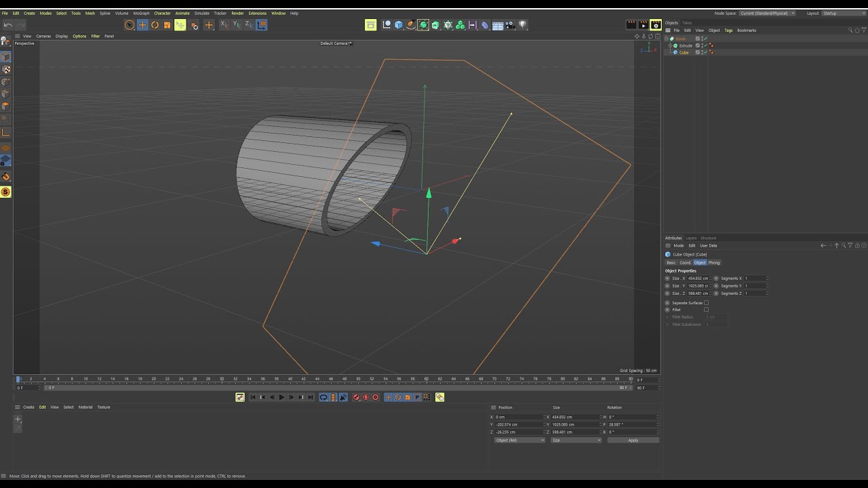Add a Cube primitive from toolbar

coord(399,25)
